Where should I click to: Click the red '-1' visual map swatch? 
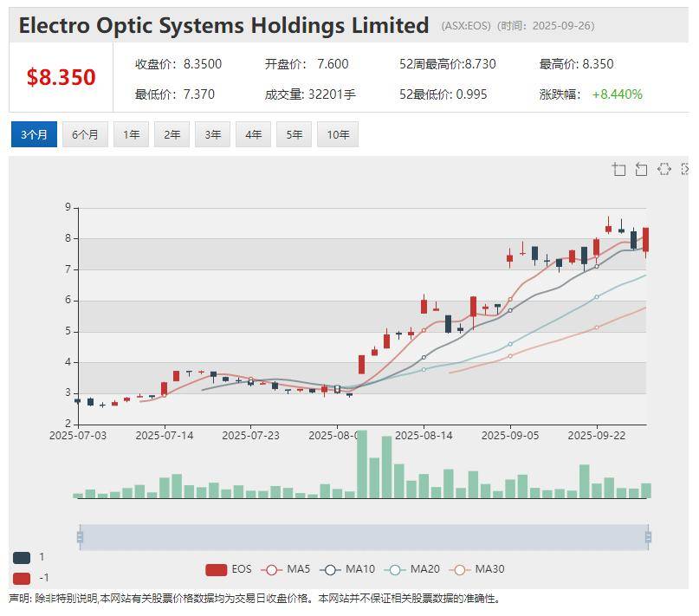pos(22,578)
